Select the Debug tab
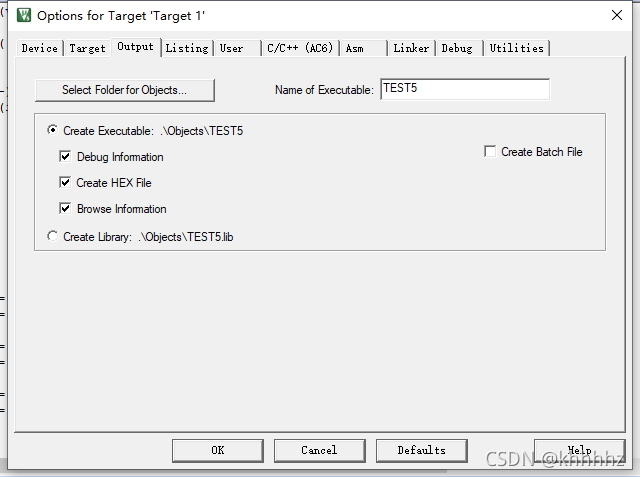The image size is (640, 477). [459, 48]
